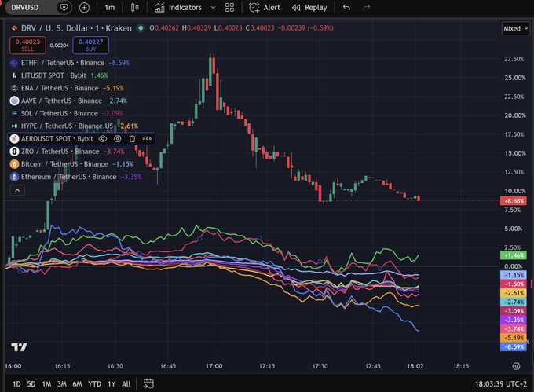Open chart settings gear near time axis
This screenshot has height=392, width=534.
tap(516, 366)
